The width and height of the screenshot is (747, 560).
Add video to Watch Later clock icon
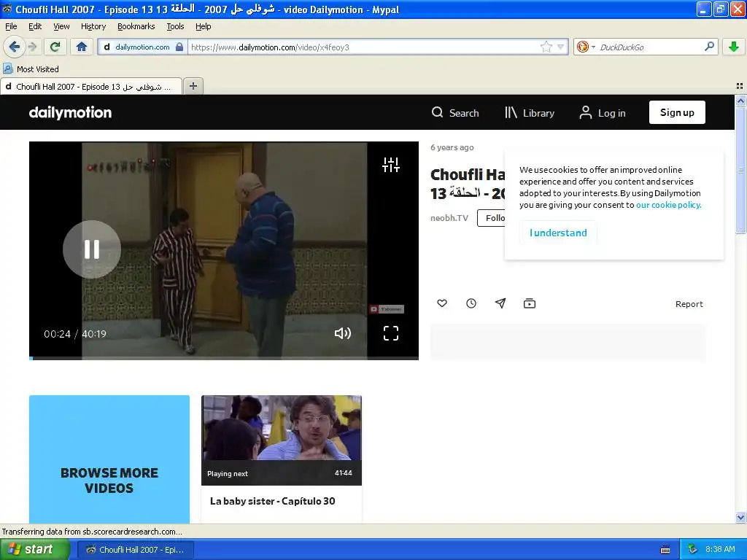pos(471,303)
